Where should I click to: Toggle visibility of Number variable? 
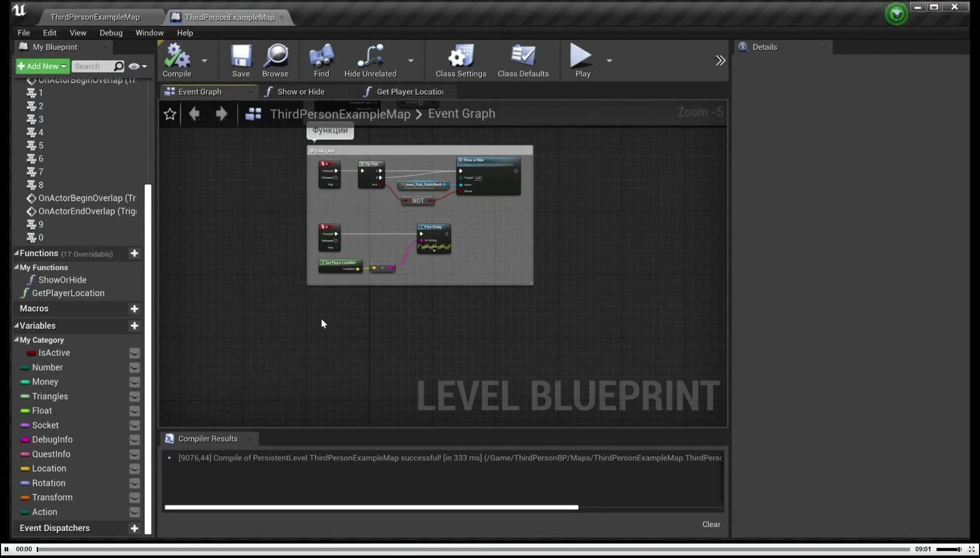click(x=135, y=367)
